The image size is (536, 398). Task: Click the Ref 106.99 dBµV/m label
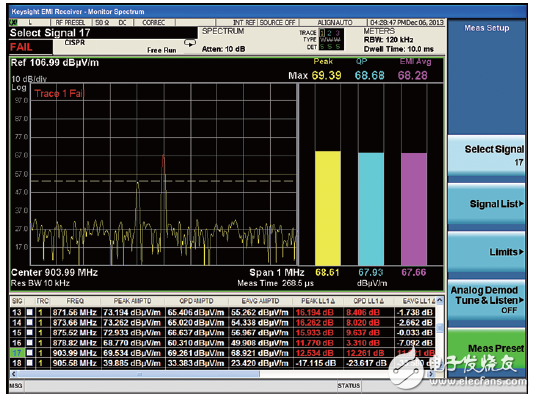click(55, 63)
